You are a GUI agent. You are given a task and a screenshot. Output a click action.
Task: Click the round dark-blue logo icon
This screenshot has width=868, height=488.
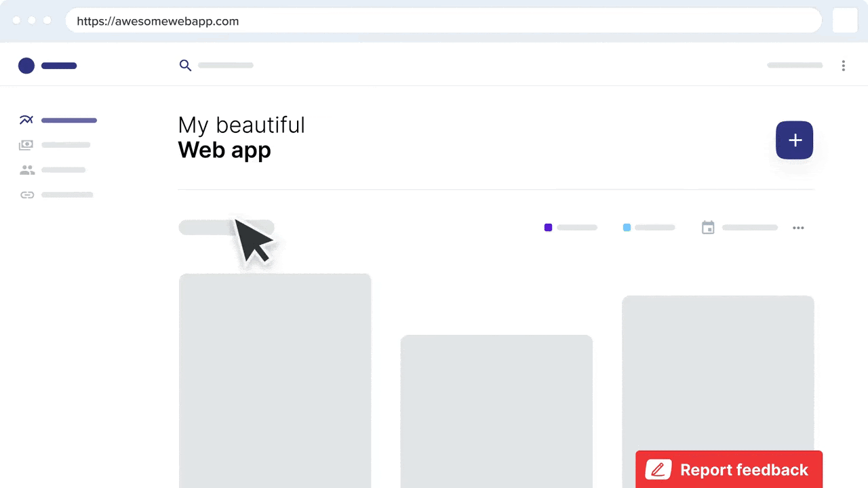(26, 66)
